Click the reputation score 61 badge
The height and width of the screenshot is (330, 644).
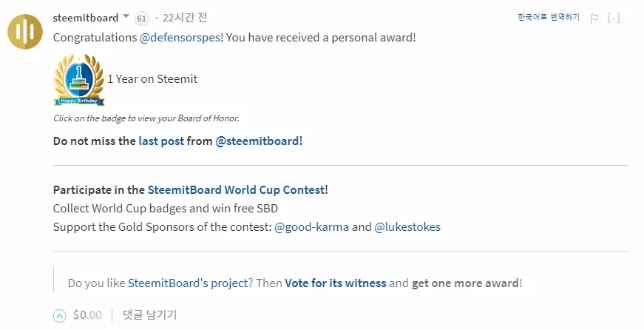142,18
